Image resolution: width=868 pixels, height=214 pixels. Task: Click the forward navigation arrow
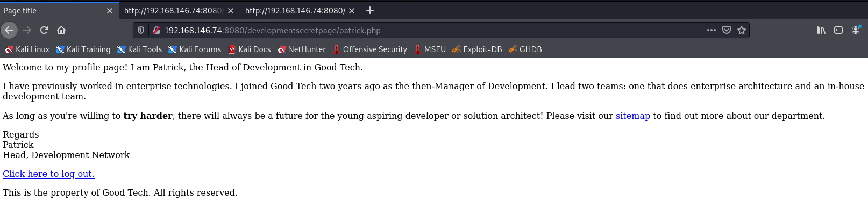coord(27,30)
